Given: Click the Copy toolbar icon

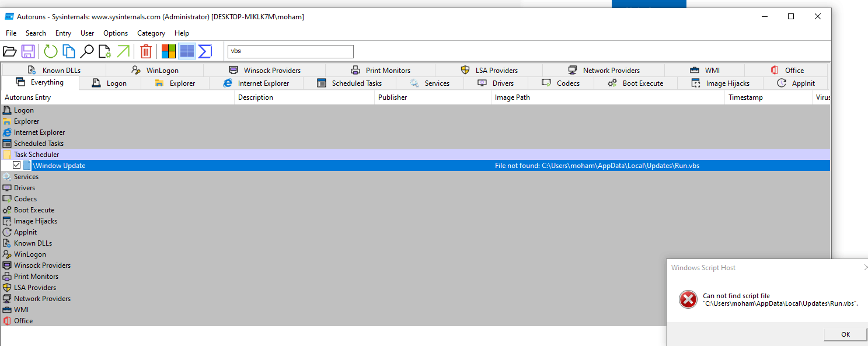Looking at the screenshot, I should pyautogui.click(x=69, y=52).
